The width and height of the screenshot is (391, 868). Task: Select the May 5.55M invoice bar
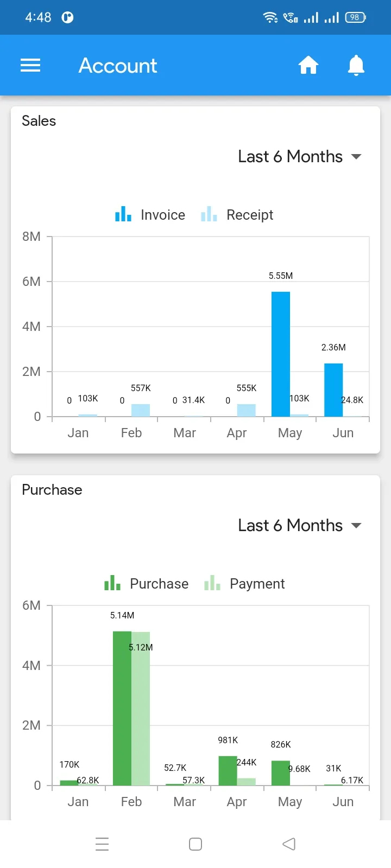coord(281,354)
